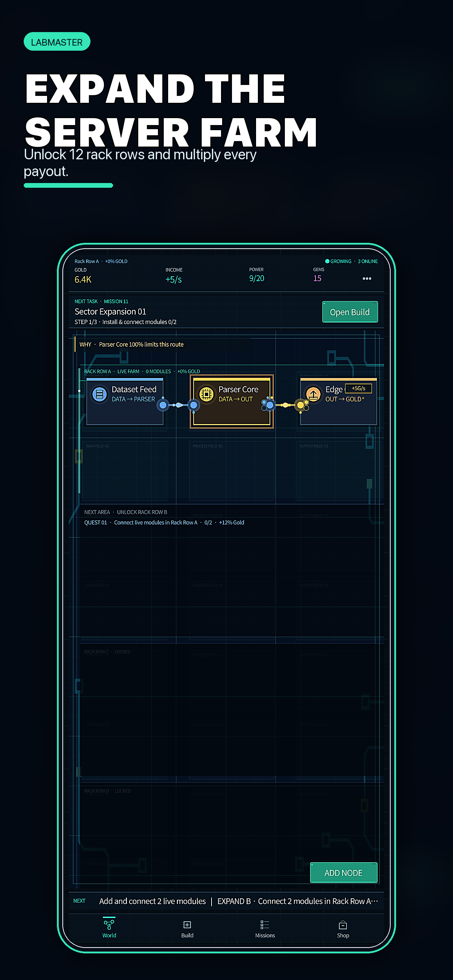
Task: Select Edge module input connector port
Action: tap(300, 405)
